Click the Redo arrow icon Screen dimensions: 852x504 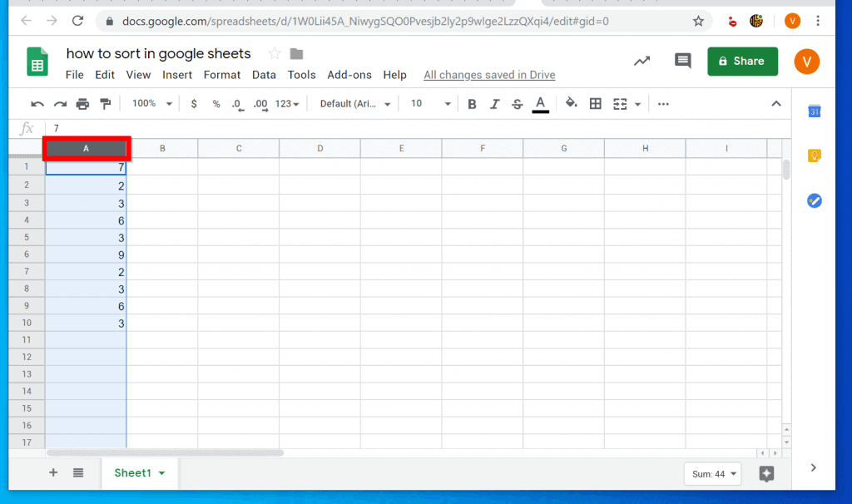(60, 104)
